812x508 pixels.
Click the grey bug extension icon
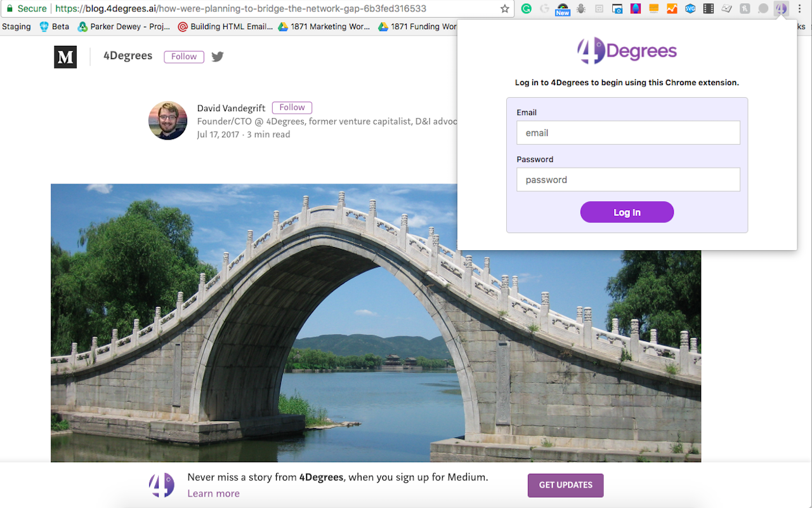pyautogui.click(x=580, y=9)
